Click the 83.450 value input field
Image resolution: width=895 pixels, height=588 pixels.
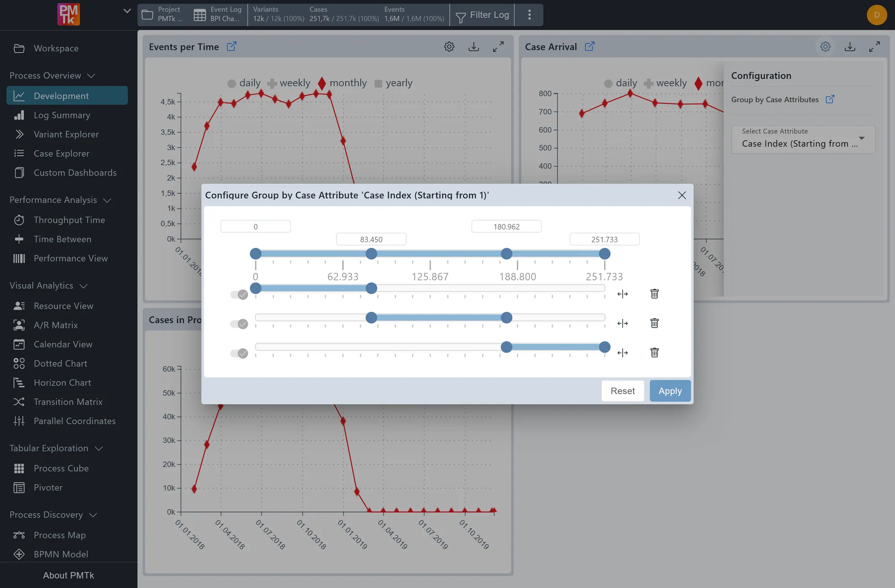(371, 239)
